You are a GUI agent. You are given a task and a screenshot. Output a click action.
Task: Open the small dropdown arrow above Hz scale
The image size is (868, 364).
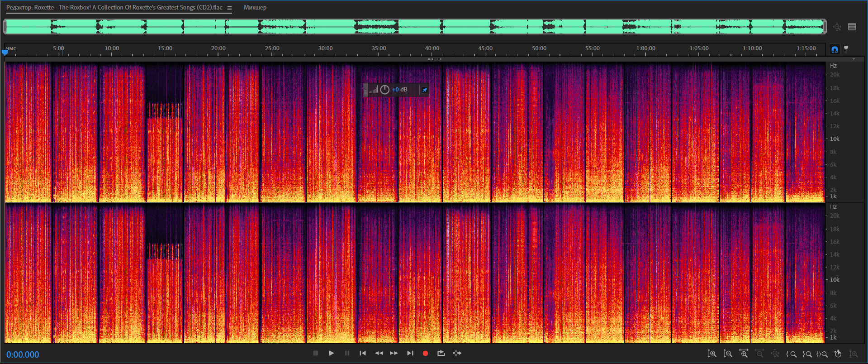click(x=854, y=59)
